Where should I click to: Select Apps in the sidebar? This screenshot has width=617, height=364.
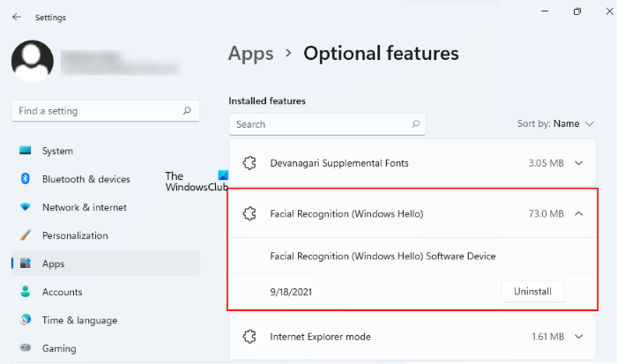pos(53,264)
